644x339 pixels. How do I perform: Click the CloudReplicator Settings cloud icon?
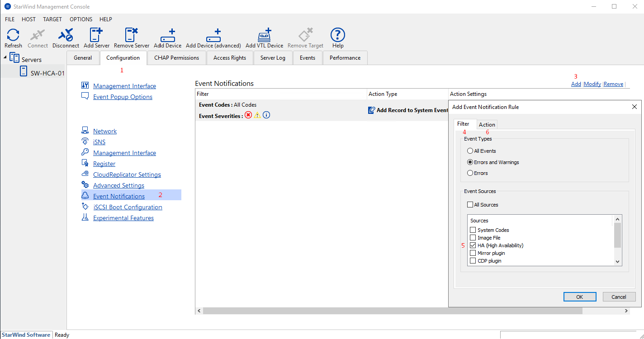[x=85, y=174]
